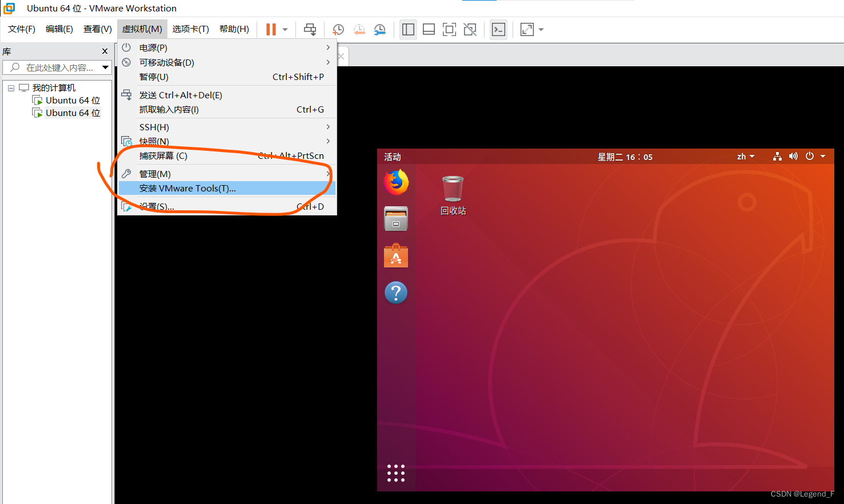The image size is (844, 504).
Task: Click 活动 in the Ubuntu top bar
Action: pyautogui.click(x=393, y=157)
